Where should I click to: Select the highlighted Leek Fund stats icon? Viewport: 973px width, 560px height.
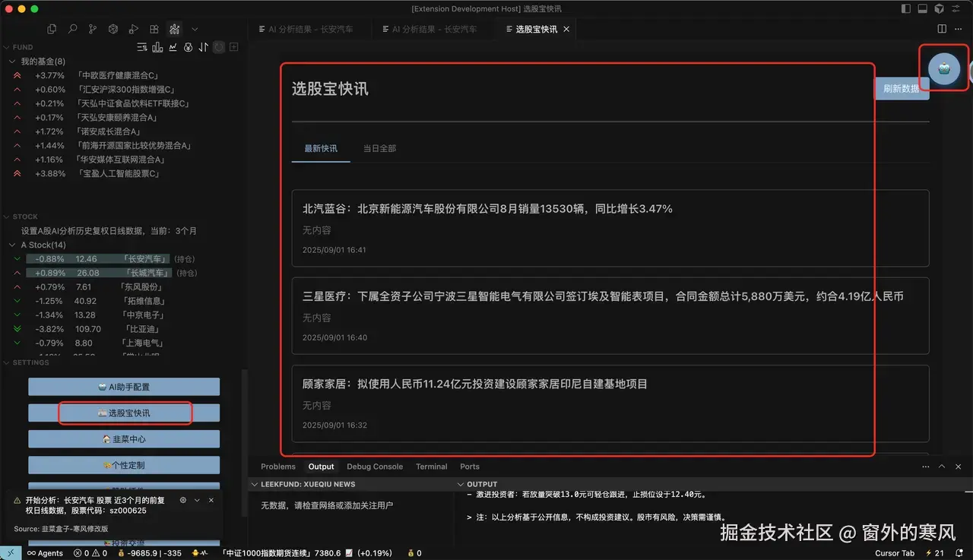click(x=173, y=29)
